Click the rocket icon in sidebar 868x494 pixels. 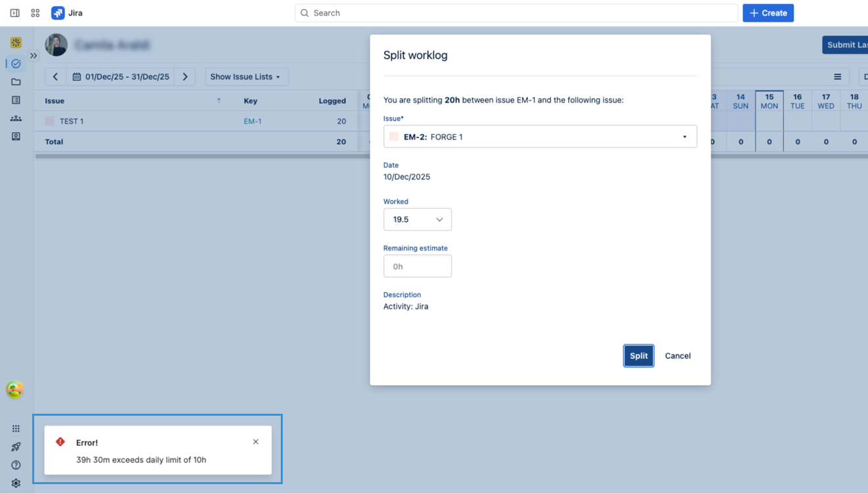16,447
